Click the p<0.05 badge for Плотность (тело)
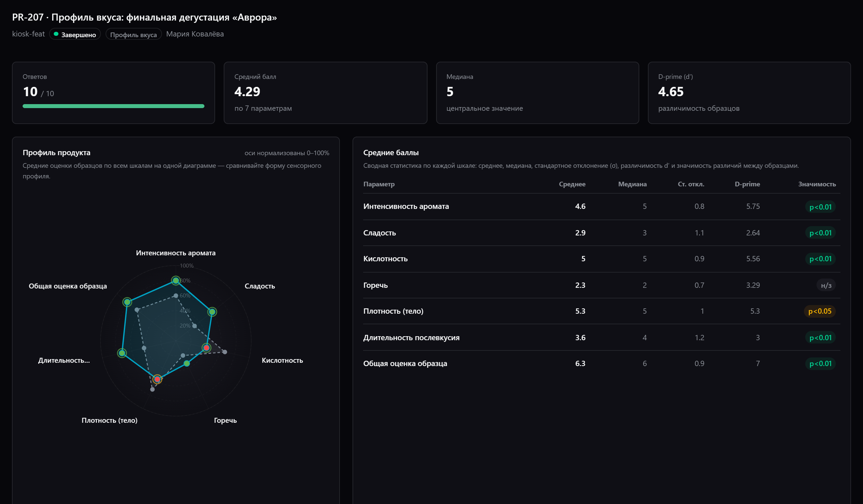This screenshot has height=504, width=863. 820,311
